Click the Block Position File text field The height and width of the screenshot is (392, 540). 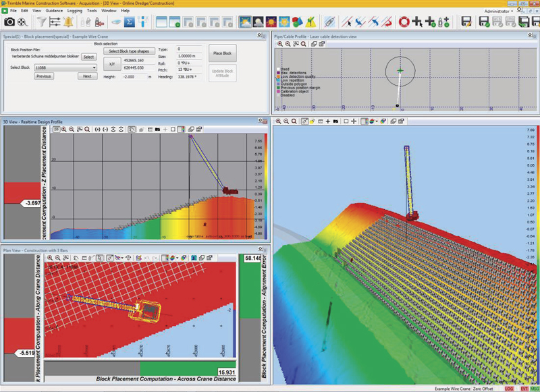[x=45, y=57]
